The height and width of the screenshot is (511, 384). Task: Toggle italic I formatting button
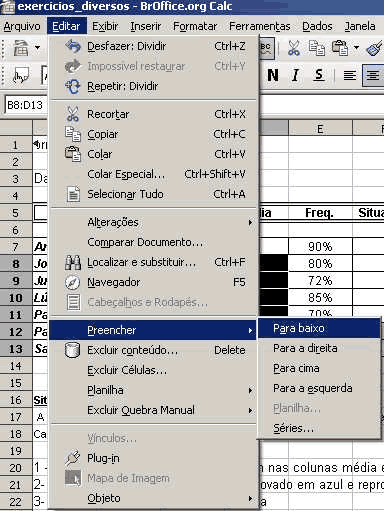(295, 75)
